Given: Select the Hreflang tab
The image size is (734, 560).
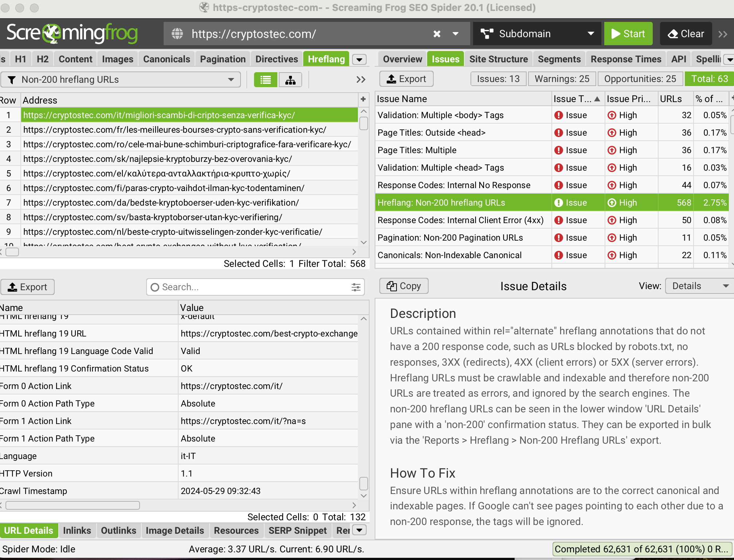Looking at the screenshot, I should [x=326, y=59].
